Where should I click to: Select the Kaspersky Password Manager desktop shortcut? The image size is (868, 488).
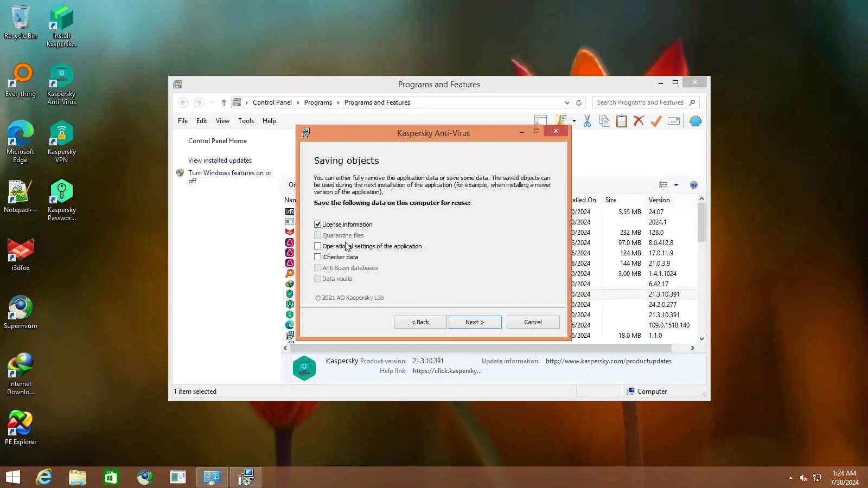pos(61,200)
